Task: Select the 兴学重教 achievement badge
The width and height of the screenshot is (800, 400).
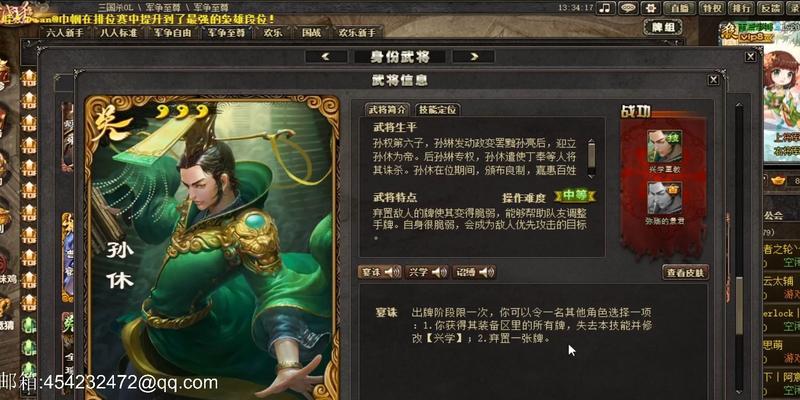Action: [x=665, y=146]
